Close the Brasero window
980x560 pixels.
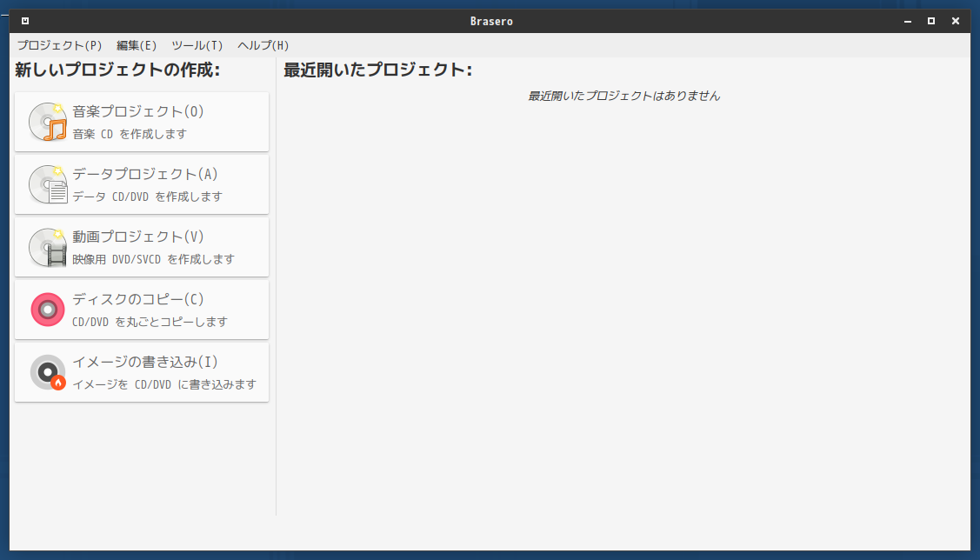[x=956, y=21]
